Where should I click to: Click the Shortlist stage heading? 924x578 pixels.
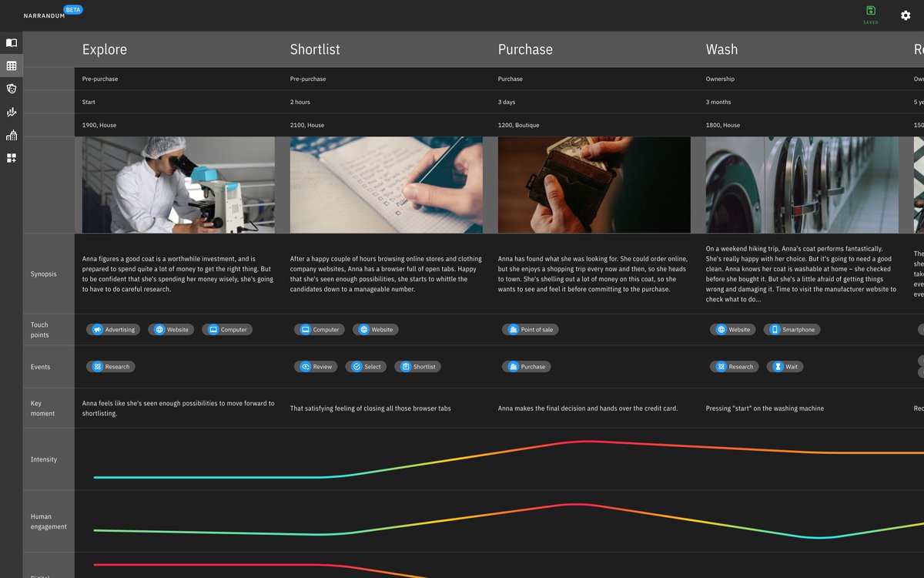click(315, 49)
